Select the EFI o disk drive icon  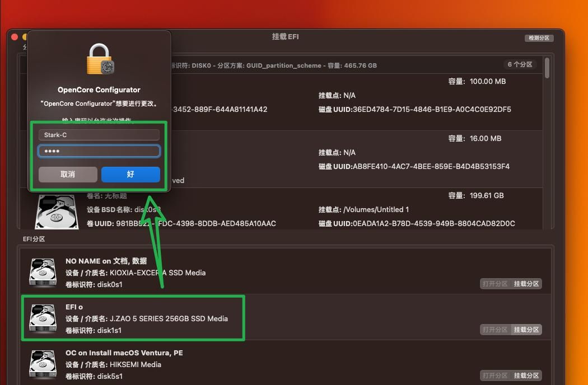tap(43, 318)
